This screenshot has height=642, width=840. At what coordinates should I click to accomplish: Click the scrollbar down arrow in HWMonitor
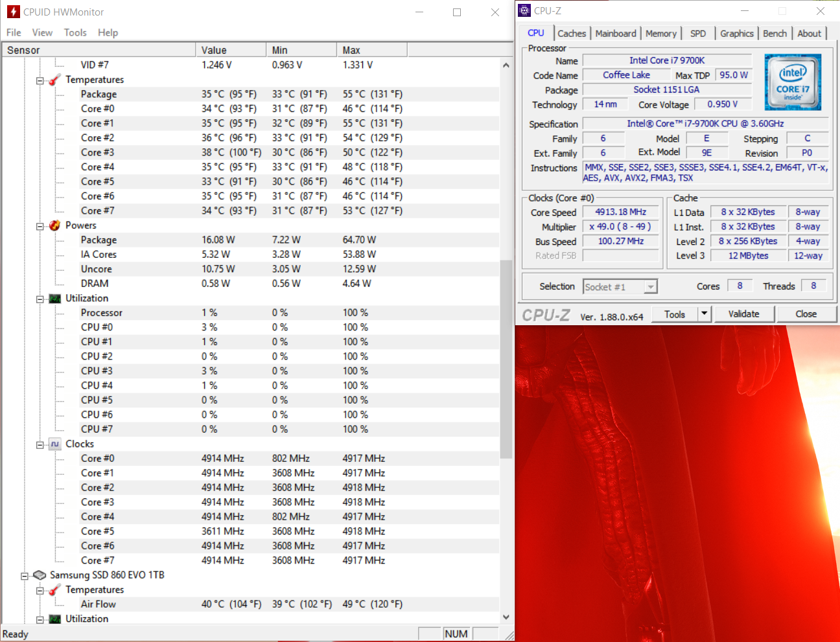click(x=506, y=617)
